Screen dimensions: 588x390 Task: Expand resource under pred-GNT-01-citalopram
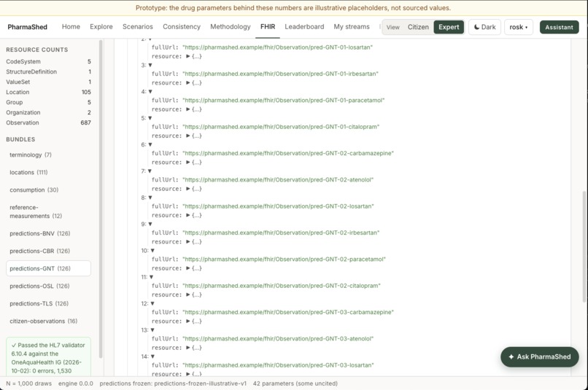pos(188,136)
